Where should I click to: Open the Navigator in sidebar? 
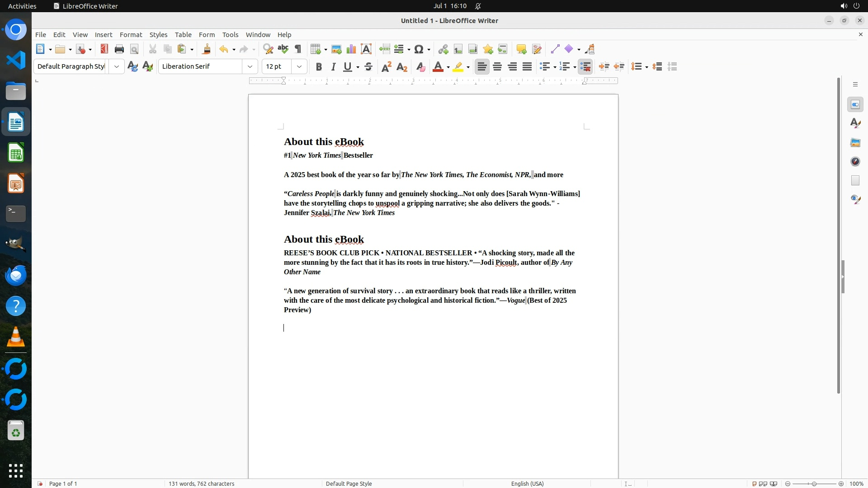[855, 161]
